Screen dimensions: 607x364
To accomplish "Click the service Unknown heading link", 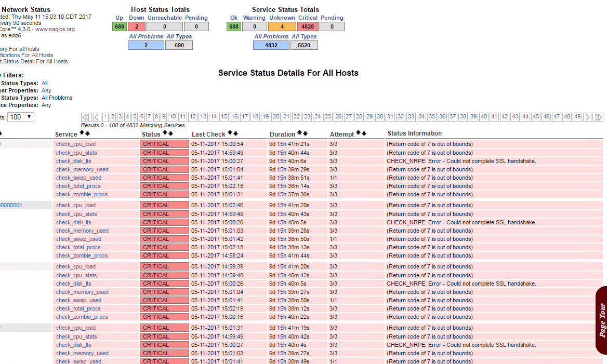I will (282, 18).
